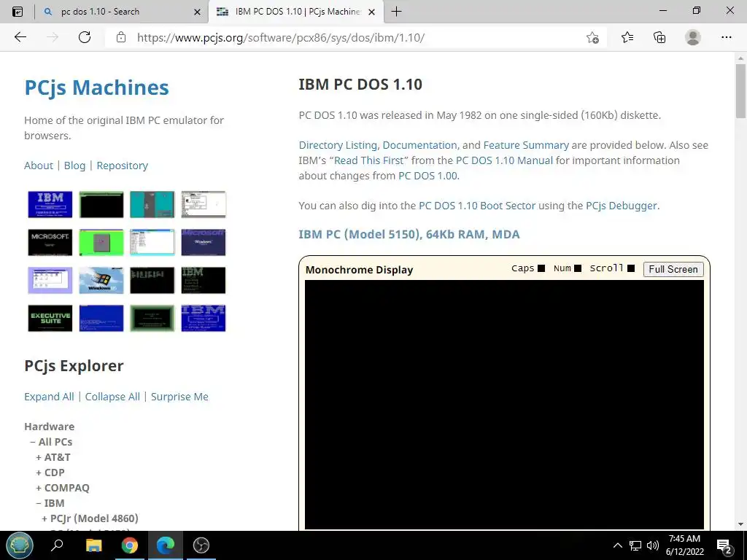Open the Read This First link

[x=368, y=160]
